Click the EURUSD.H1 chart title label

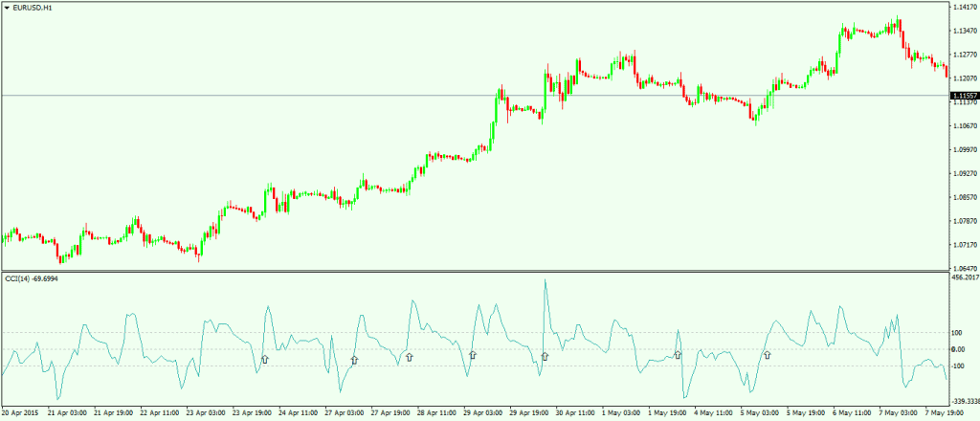(x=32, y=8)
